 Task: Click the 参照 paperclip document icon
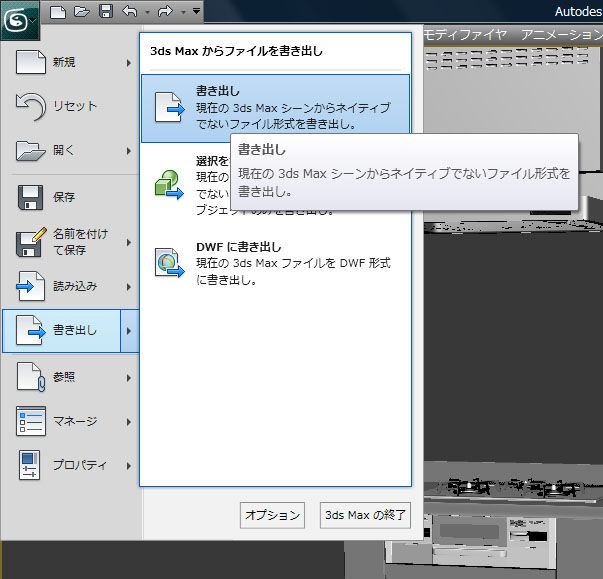click(x=31, y=377)
